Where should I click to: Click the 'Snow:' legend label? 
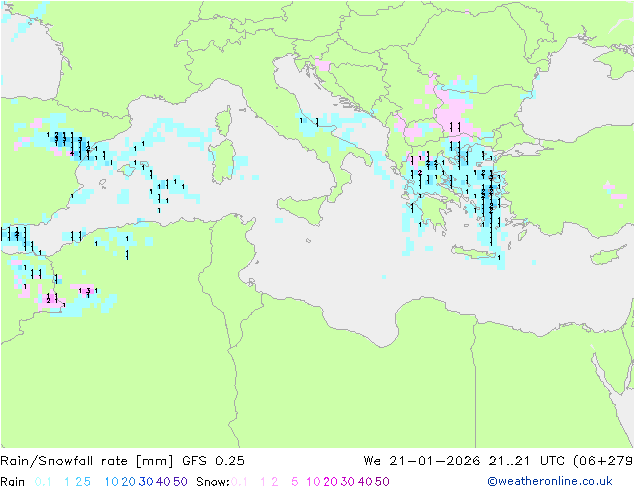coord(213,482)
